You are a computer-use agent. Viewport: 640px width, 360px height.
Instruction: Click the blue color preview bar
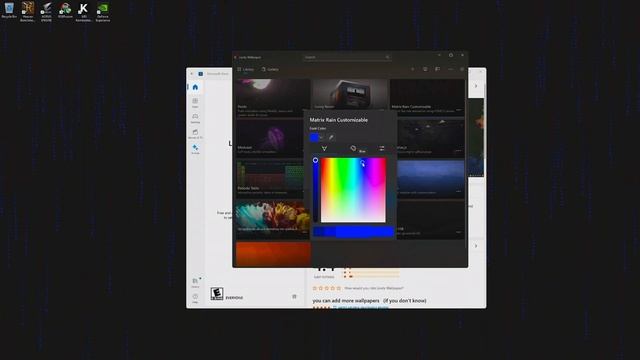click(x=353, y=232)
